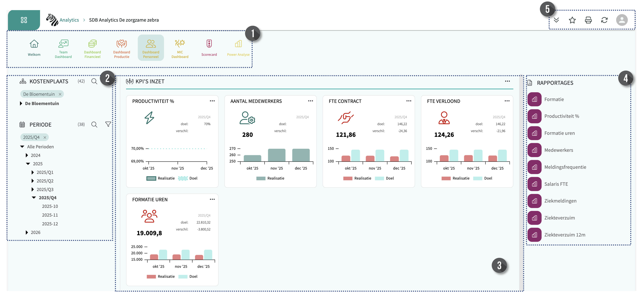
Task: Collapse the 2025/Q4 tree node
Action: coord(34,198)
